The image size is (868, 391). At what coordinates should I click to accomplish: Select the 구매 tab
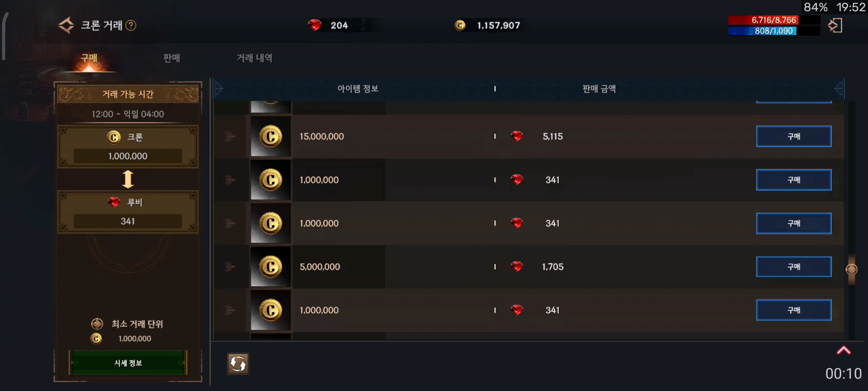point(89,58)
